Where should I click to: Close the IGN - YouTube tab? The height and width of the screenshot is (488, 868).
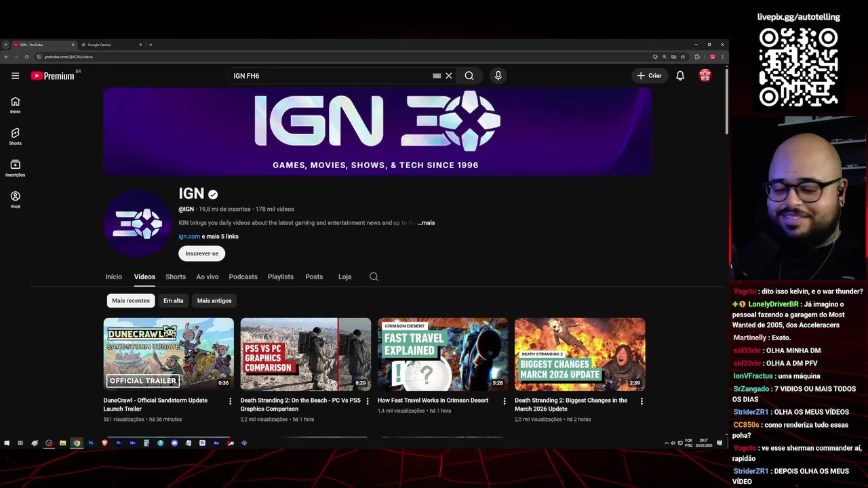click(x=73, y=45)
